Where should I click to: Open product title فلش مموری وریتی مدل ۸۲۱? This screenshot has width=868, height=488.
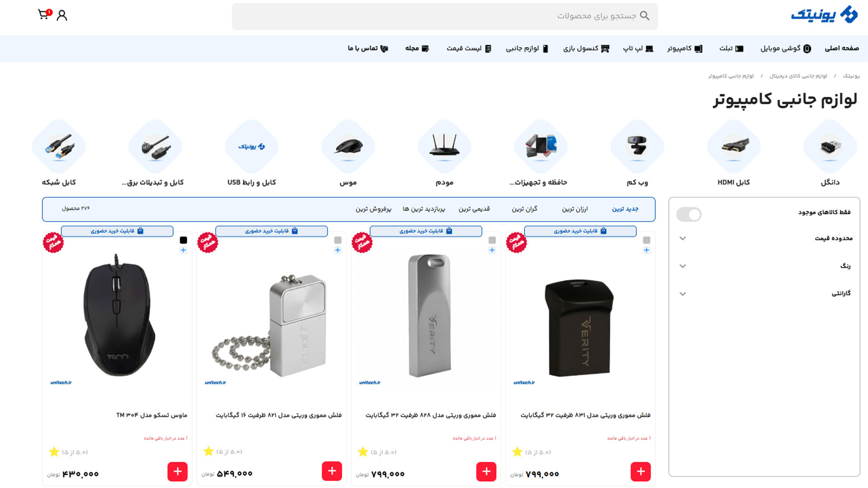[x=279, y=415]
